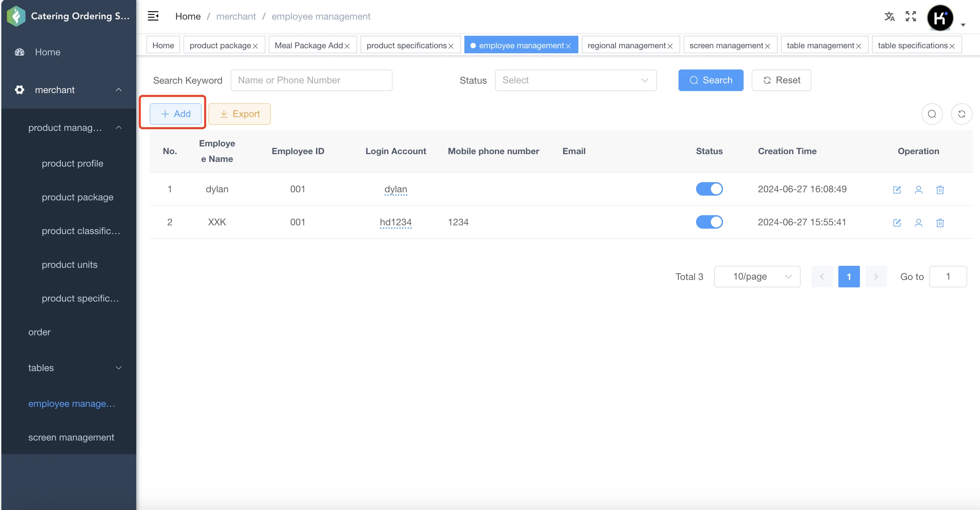Open product classification in the sidebar

68,231
